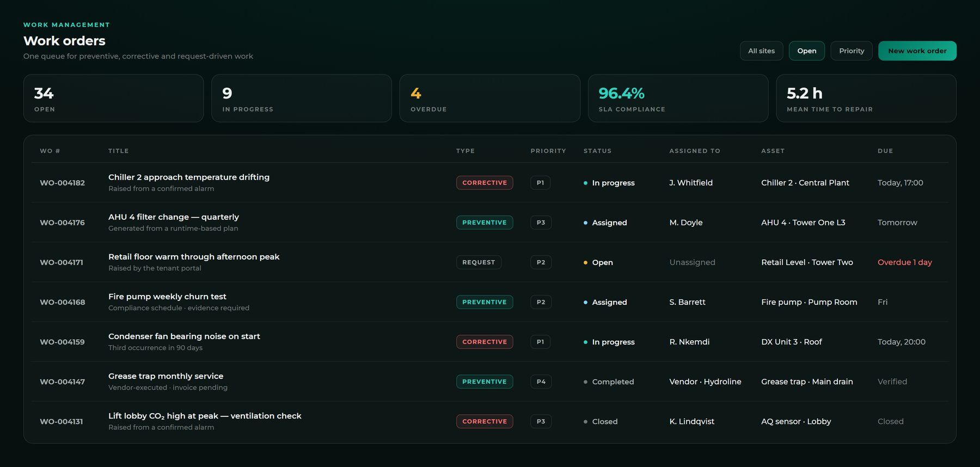Sort by the Type column header
Viewport: 980px width, 467px height.
coord(465,151)
